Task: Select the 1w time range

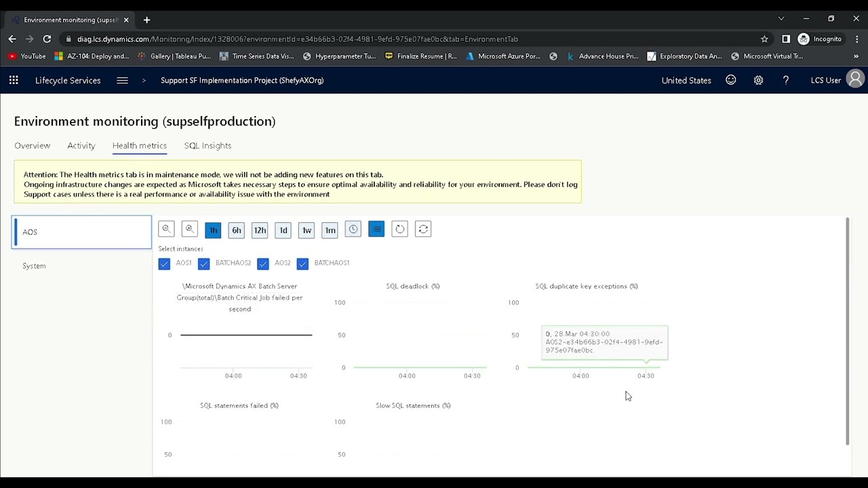Action: (x=307, y=230)
